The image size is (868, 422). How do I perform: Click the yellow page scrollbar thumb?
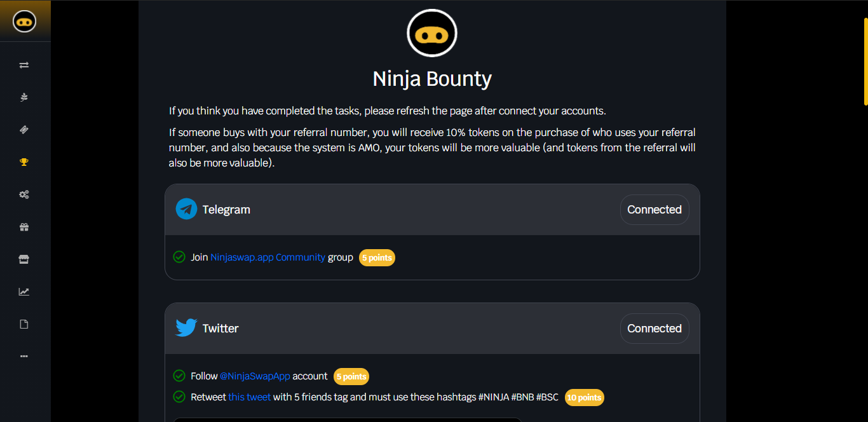point(865,61)
